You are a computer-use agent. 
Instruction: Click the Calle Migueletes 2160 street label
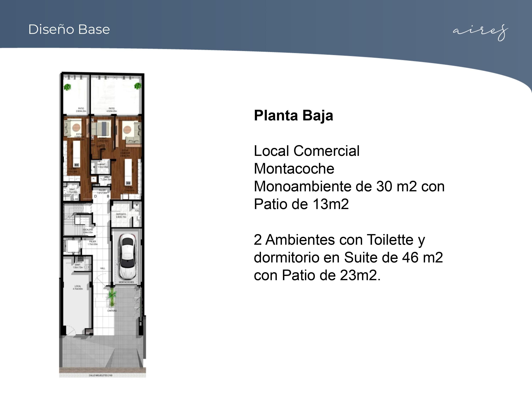(x=101, y=375)
